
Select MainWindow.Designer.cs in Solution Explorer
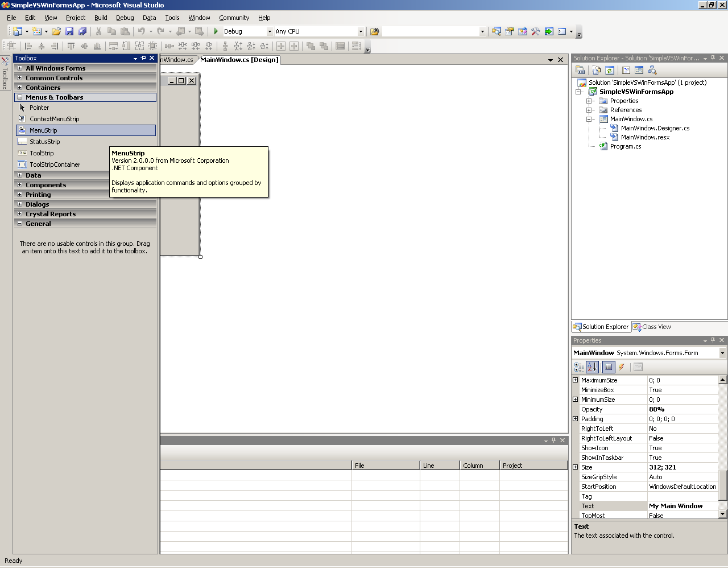[655, 128]
